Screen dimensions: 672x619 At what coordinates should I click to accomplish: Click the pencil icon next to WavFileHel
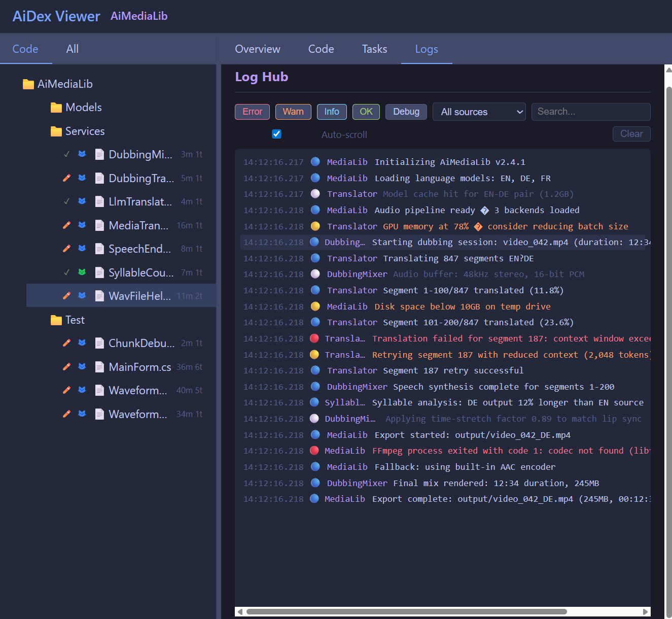click(x=66, y=295)
